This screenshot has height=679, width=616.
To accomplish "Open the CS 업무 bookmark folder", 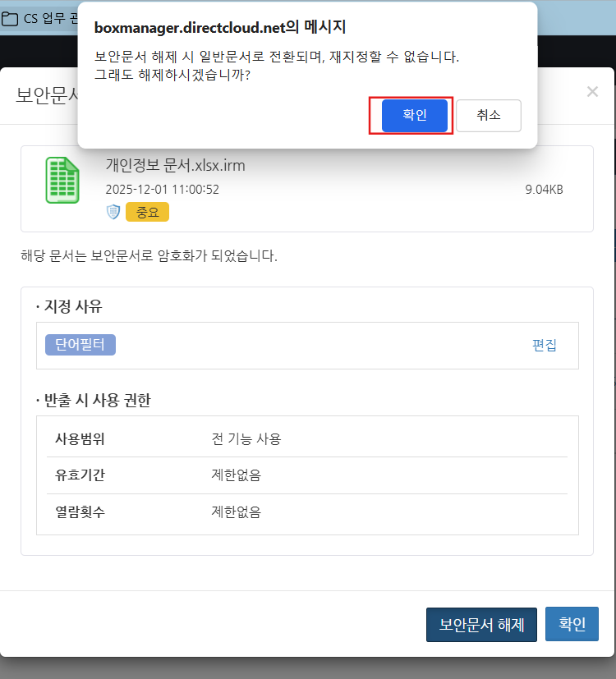I will 39,19.
